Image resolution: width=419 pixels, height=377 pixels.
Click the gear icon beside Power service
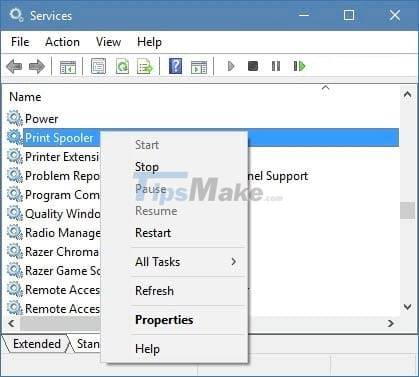15,119
